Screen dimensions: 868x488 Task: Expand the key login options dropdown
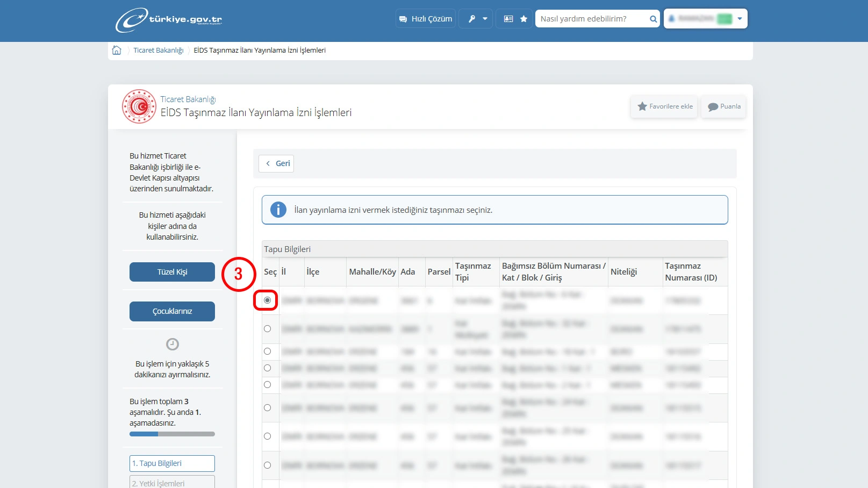coord(476,19)
